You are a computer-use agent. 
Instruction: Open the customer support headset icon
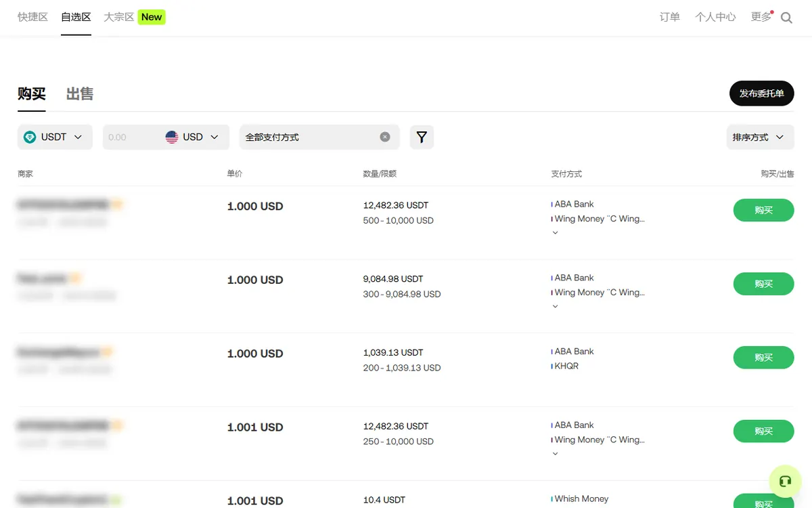[x=785, y=482]
